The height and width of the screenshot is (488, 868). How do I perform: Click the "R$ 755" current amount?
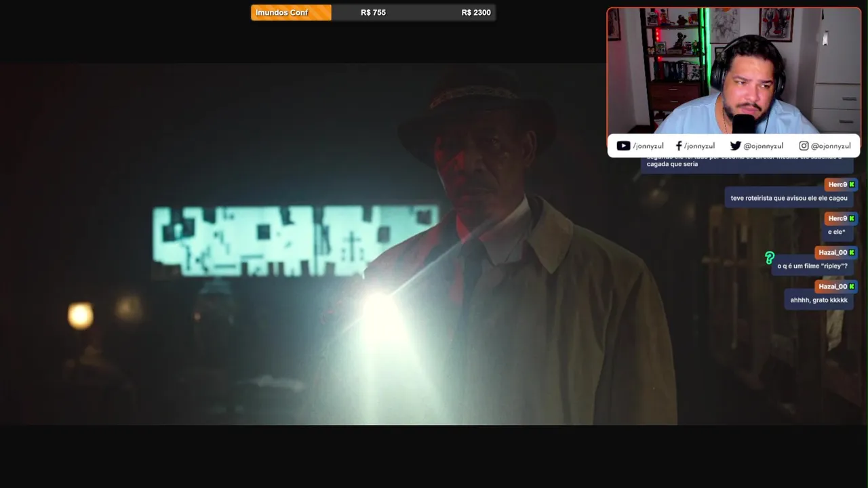click(373, 12)
